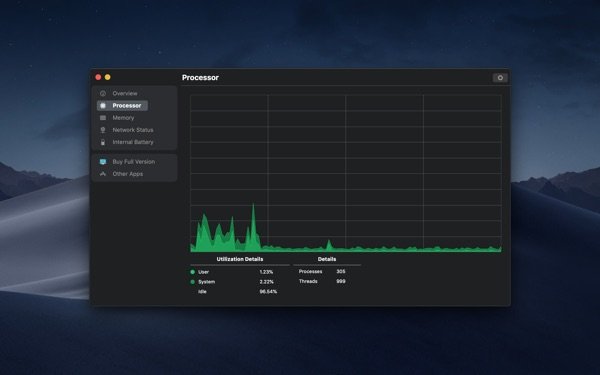Click Buy Full Version link
Screen dimensions: 600x375
(x=133, y=162)
